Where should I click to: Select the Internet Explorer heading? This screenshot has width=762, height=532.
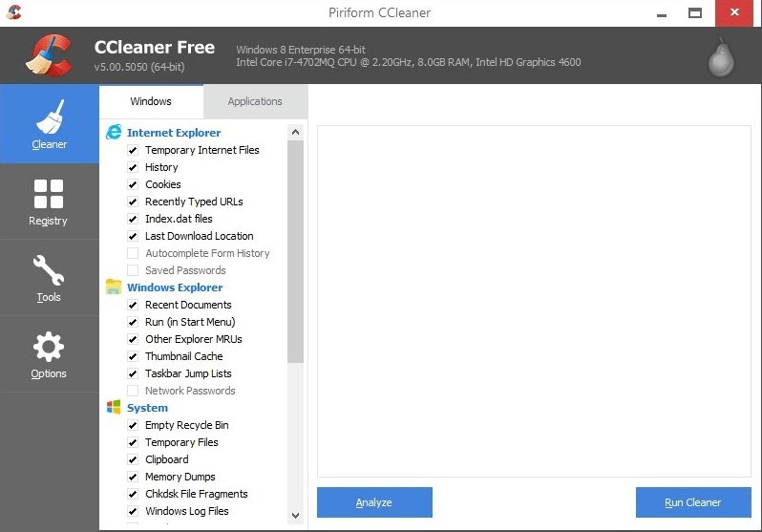(x=174, y=132)
